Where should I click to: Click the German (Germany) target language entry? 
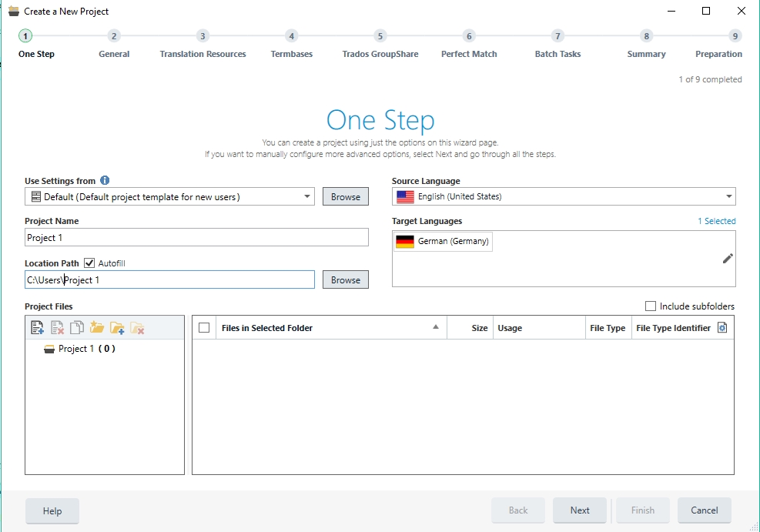(x=444, y=241)
